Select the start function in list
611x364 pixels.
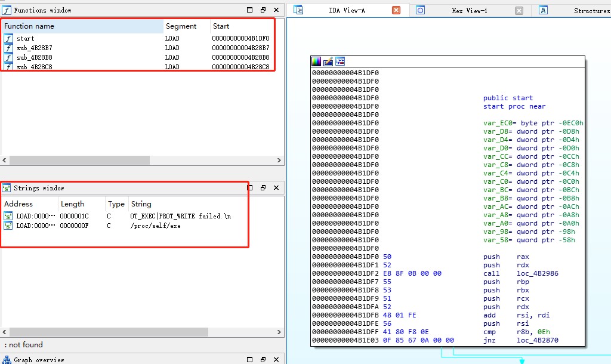coord(26,38)
